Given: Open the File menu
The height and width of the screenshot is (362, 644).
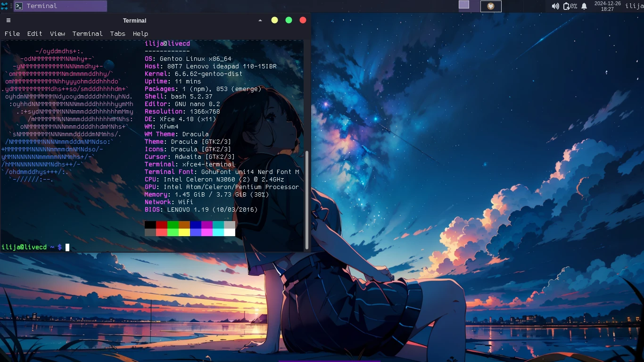Looking at the screenshot, I should [12, 33].
